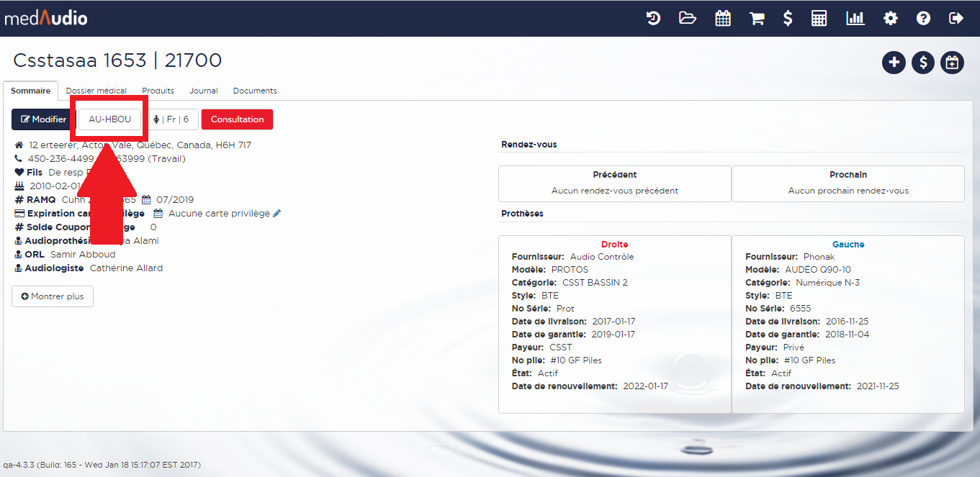
Task: Click the round dollar payment button
Action: [x=923, y=63]
